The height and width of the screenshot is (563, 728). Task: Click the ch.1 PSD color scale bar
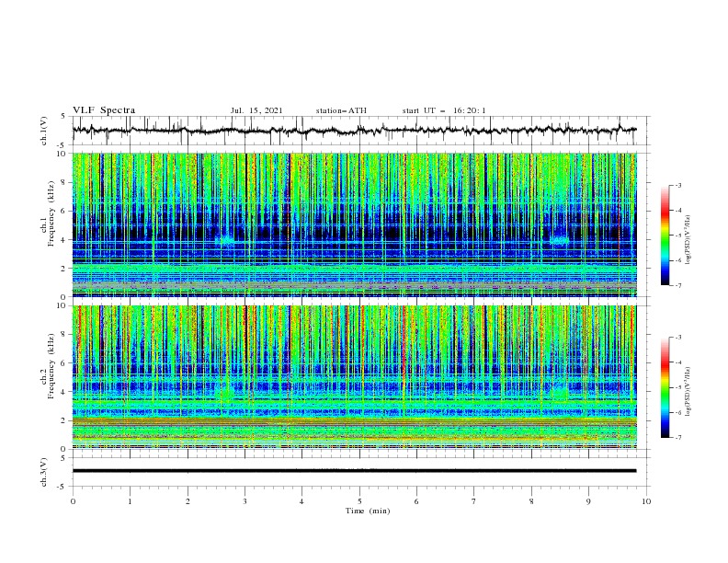(x=665, y=235)
